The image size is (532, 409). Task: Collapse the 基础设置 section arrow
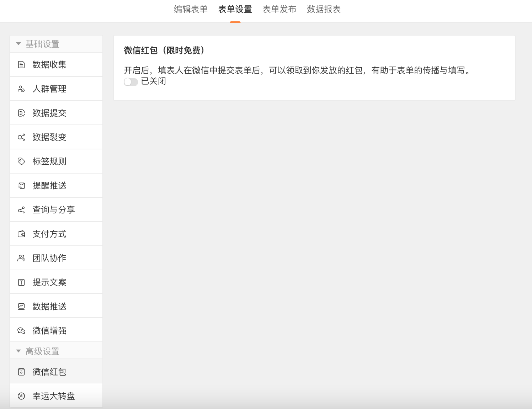tap(18, 44)
